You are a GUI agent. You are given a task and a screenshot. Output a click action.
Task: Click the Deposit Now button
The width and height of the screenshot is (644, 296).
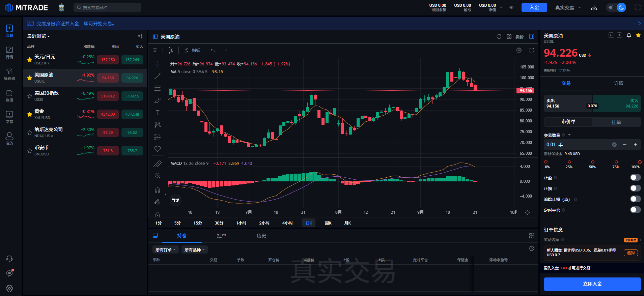[x=592, y=284]
